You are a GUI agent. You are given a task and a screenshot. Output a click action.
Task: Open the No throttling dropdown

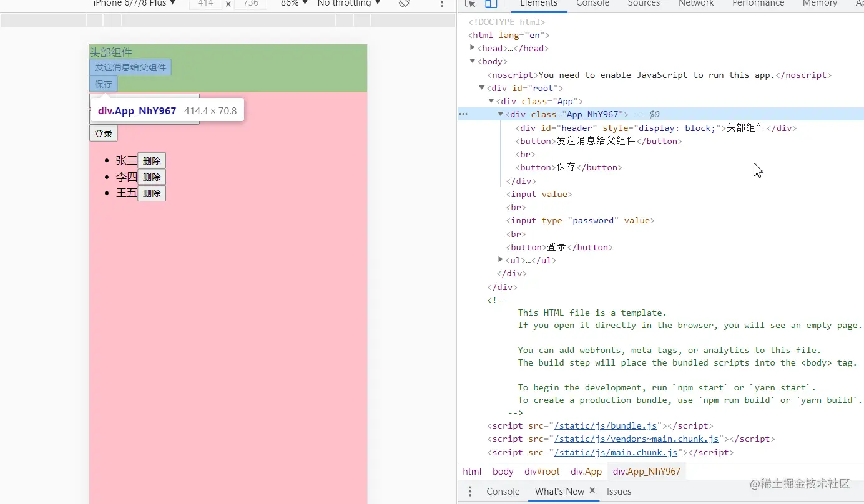tap(349, 3)
